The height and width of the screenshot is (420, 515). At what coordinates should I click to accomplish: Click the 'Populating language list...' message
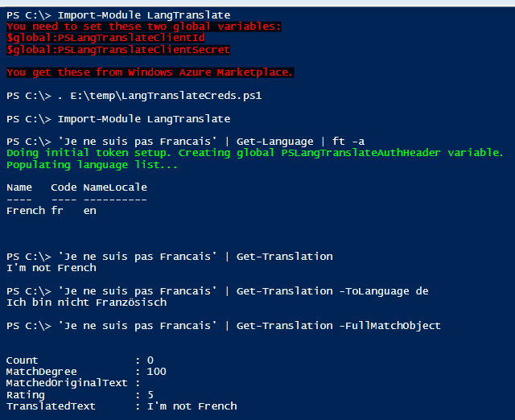click(x=93, y=165)
